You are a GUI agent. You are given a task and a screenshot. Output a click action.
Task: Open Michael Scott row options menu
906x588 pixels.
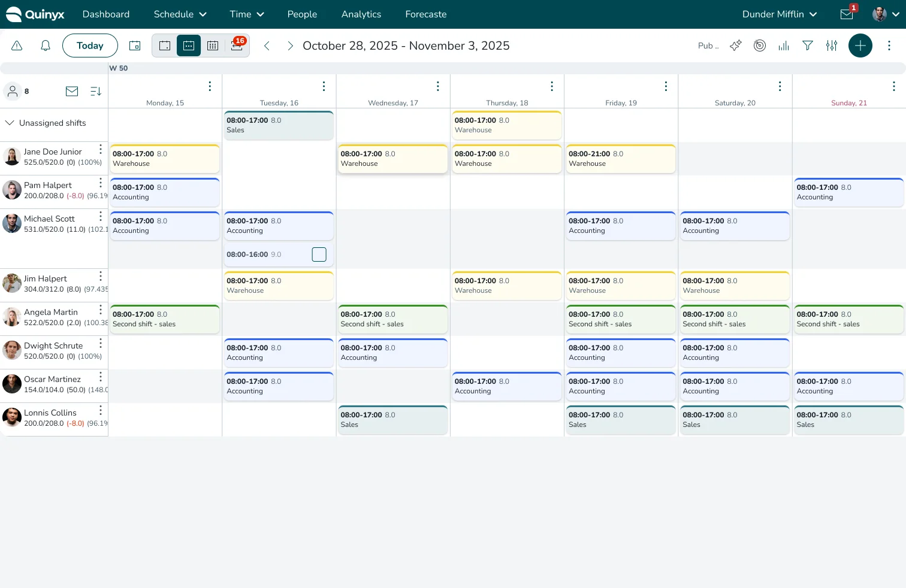point(101,216)
